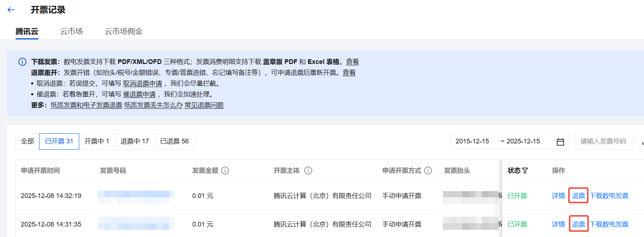Click info icon next to 发票金额
Screen dimensions: 644x237
[225, 171]
